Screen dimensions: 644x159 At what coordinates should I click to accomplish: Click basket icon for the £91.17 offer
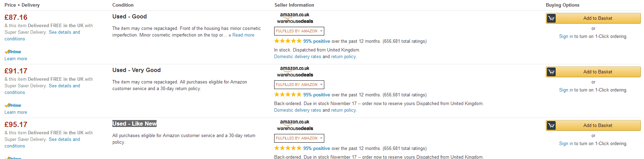(551, 72)
